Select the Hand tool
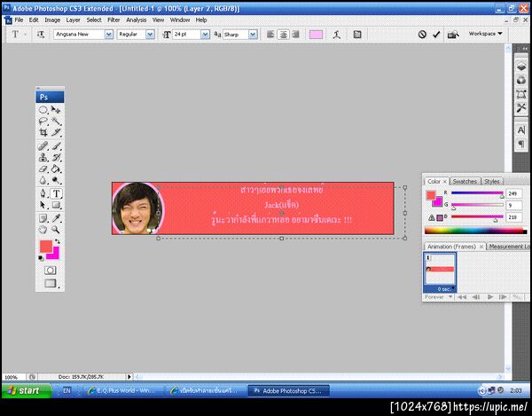 43,230
